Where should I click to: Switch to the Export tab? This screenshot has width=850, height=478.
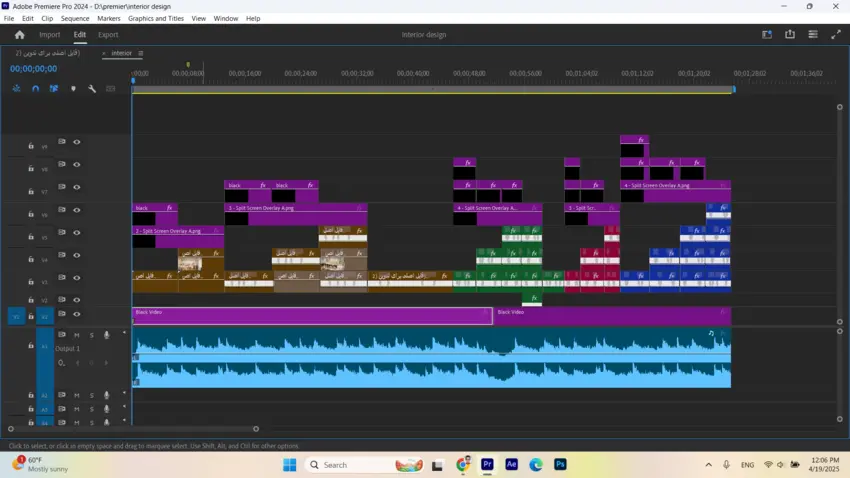click(108, 35)
